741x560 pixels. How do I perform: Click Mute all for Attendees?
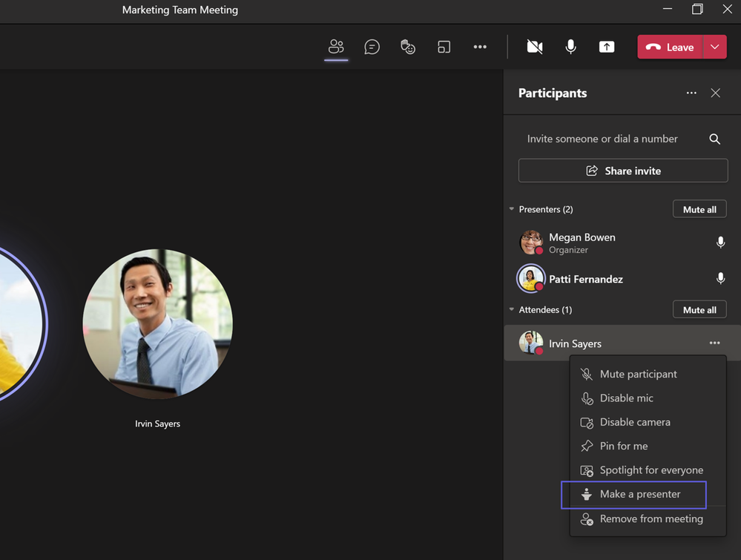(699, 309)
